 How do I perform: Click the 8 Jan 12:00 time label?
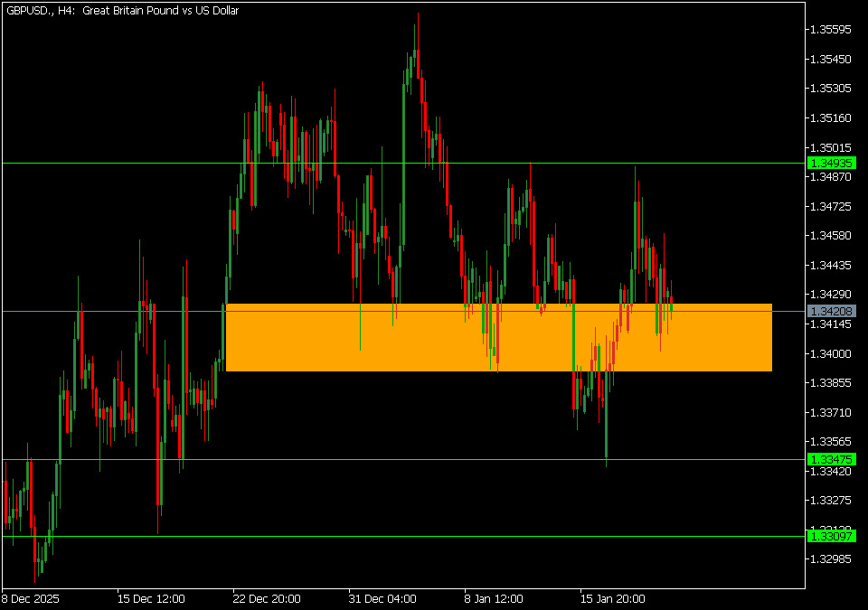[x=494, y=598]
